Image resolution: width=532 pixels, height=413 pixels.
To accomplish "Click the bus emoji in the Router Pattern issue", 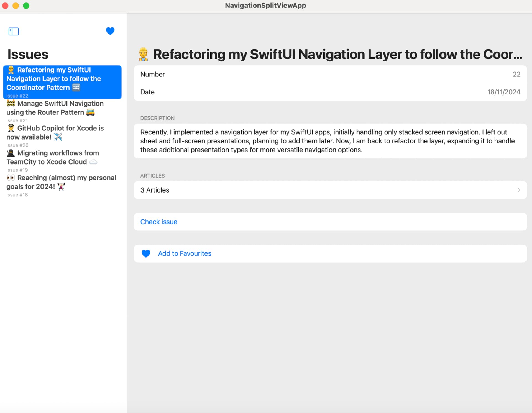I will [x=90, y=112].
